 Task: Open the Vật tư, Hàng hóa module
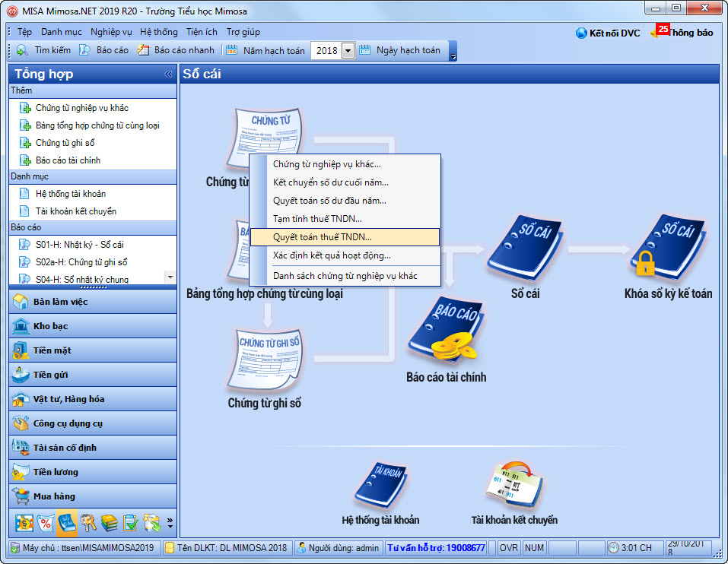coord(93,399)
